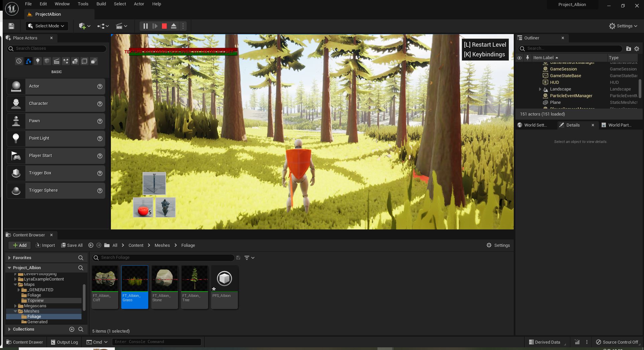Screen dimensions: 644x350
Task: Create new folder in Outliner
Action: click(x=628, y=48)
